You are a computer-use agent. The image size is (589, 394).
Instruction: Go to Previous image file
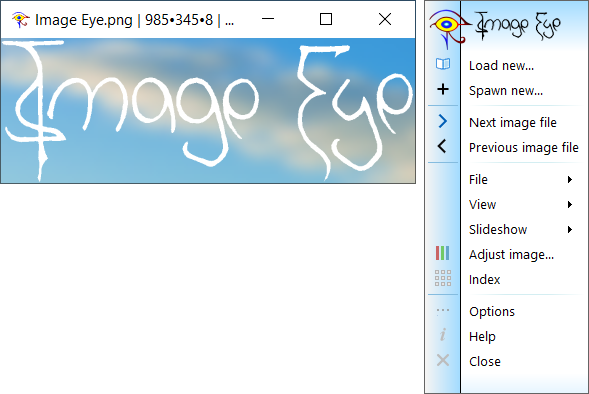[x=524, y=148]
